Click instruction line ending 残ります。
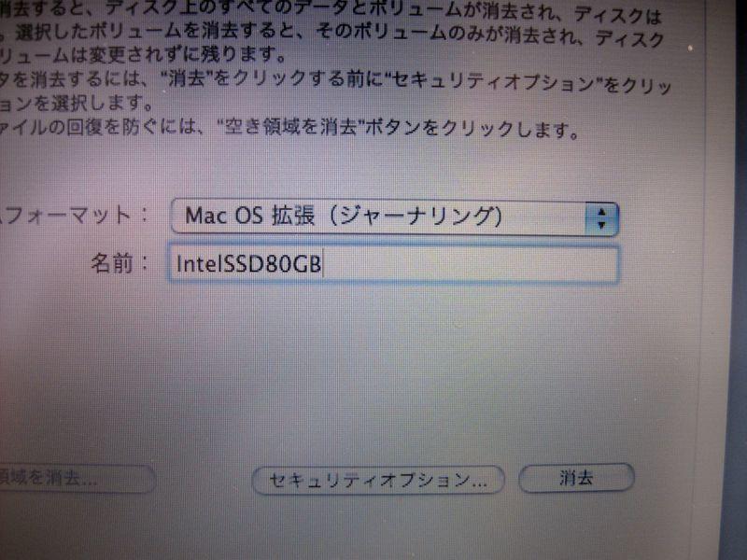The image size is (747, 560). coord(143,55)
